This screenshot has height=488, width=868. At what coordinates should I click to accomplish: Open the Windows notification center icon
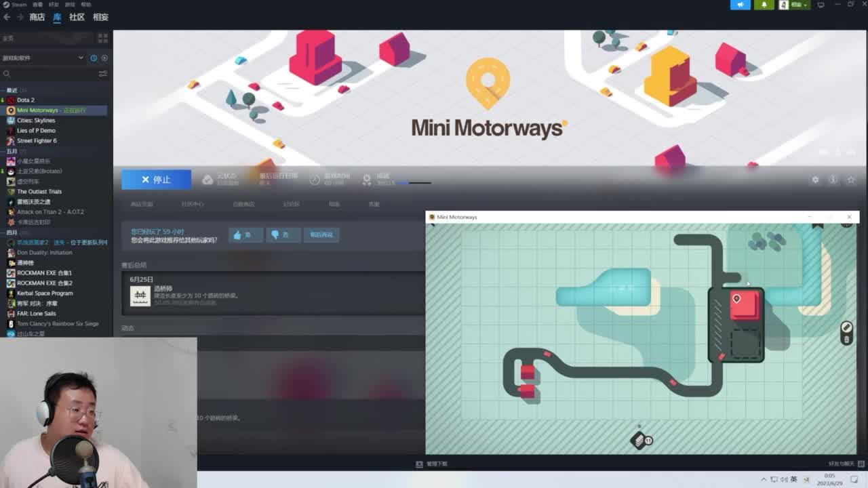854,479
